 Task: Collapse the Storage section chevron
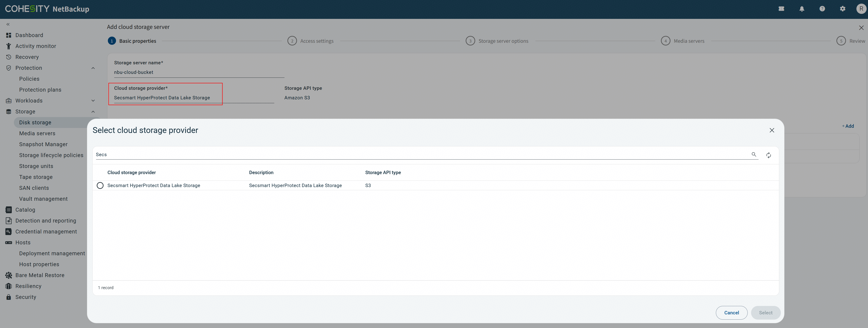(93, 112)
